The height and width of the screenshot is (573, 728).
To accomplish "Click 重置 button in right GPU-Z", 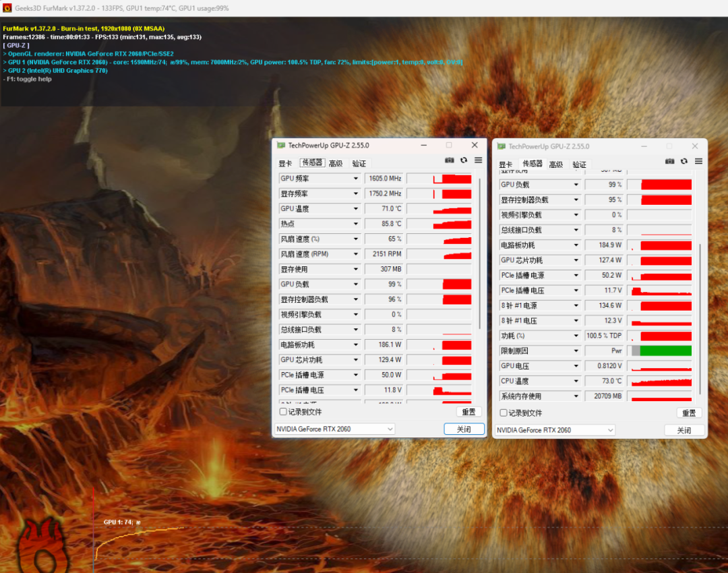I will tap(688, 413).
